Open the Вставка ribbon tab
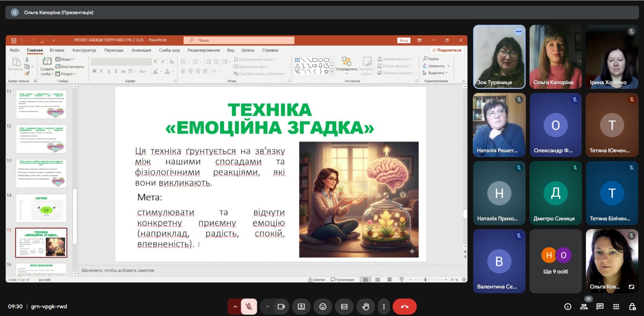This screenshot has width=644, height=316. click(57, 50)
